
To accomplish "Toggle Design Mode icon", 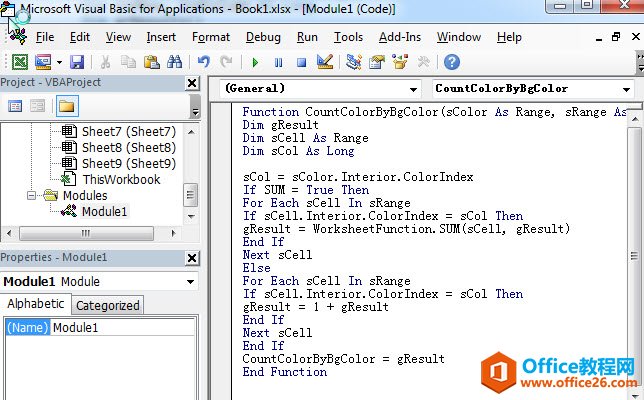I will (x=325, y=62).
